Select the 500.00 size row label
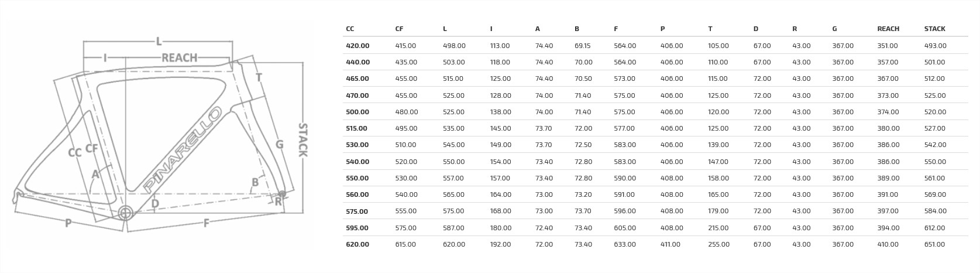Screen dimensions: 980x273 [x=357, y=112]
